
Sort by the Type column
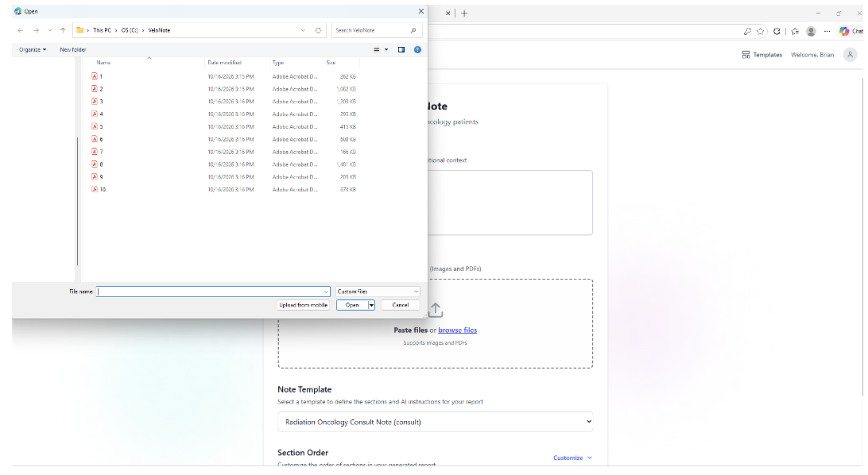point(278,63)
